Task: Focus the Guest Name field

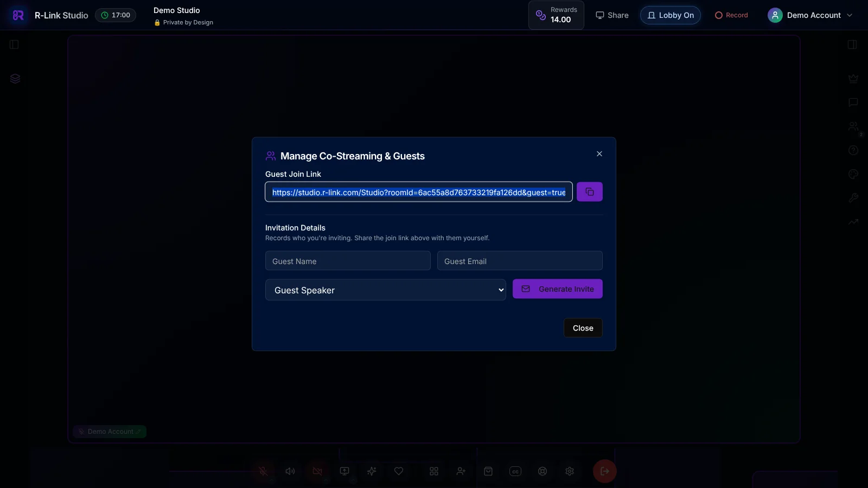Action: point(348,261)
